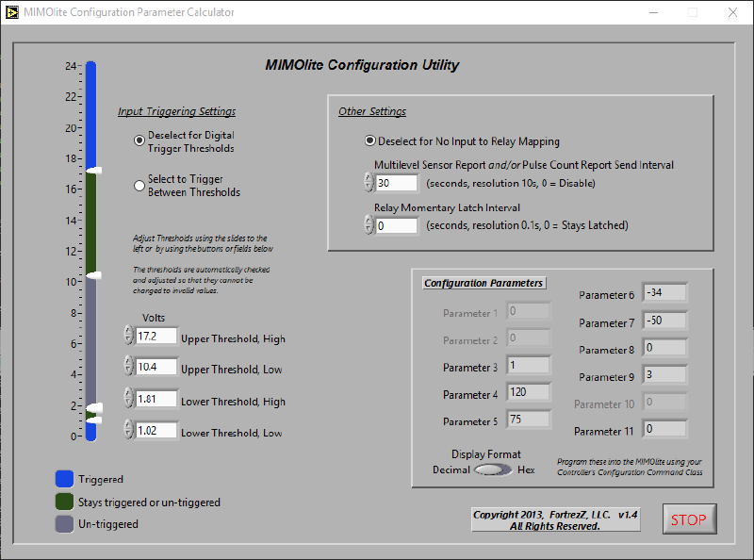Click the Upper Threshold High stepper arrows
Viewport: 754px width, 560px height.
(x=128, y=336)
